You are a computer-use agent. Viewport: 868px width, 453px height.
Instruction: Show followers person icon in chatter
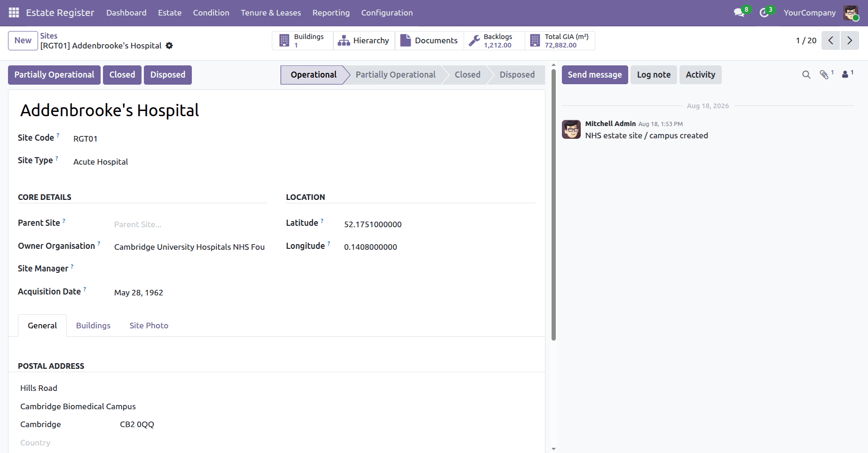(845, 75)
